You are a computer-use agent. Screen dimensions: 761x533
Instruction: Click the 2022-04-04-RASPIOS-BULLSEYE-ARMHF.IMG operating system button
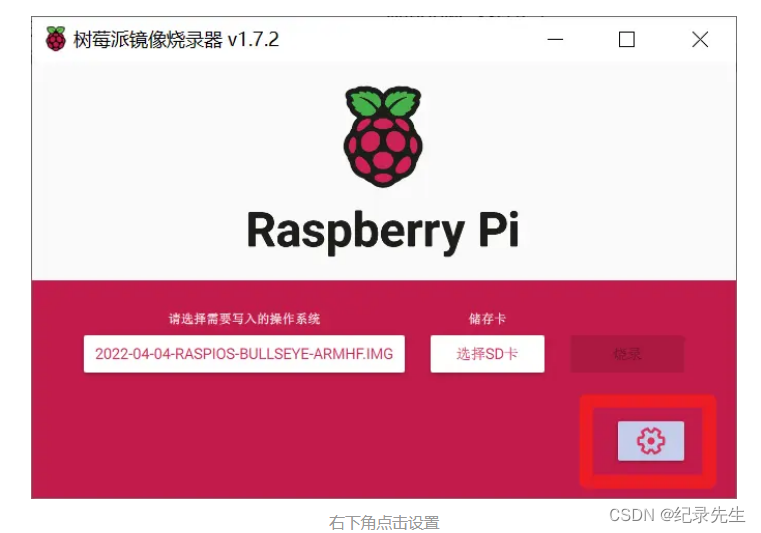click(x=244, y=354)
